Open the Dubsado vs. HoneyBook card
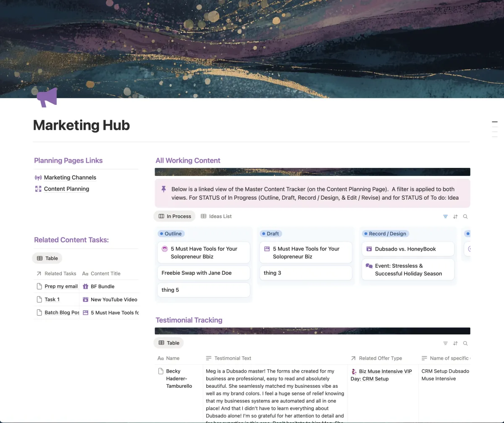The height and width of the screenshot is (423, 504). (x=408, y=249)
